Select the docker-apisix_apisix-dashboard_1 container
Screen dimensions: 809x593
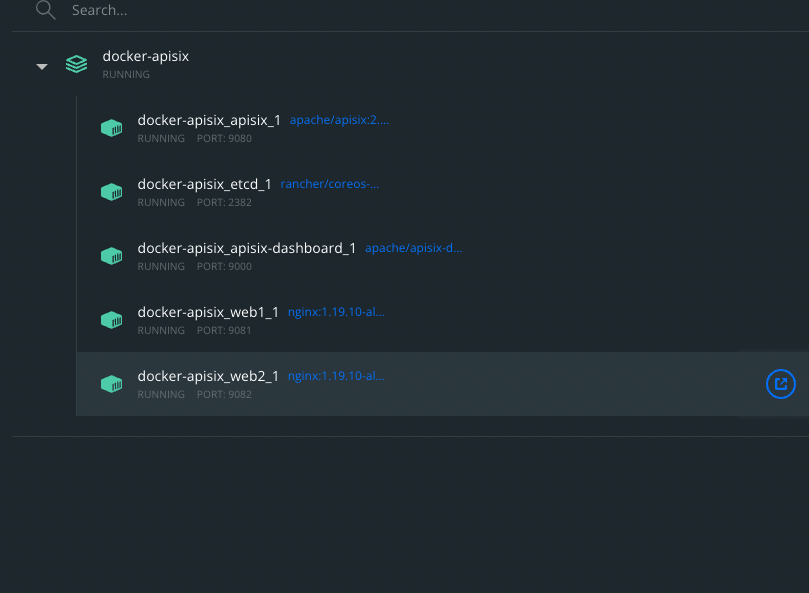[x=247, y=248]
